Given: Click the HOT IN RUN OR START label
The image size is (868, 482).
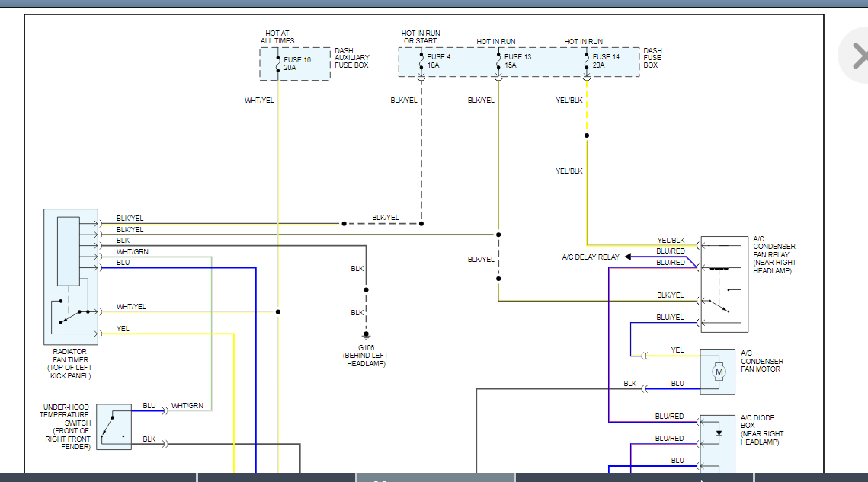Looking at the screenshot, I should pos(421,37).
